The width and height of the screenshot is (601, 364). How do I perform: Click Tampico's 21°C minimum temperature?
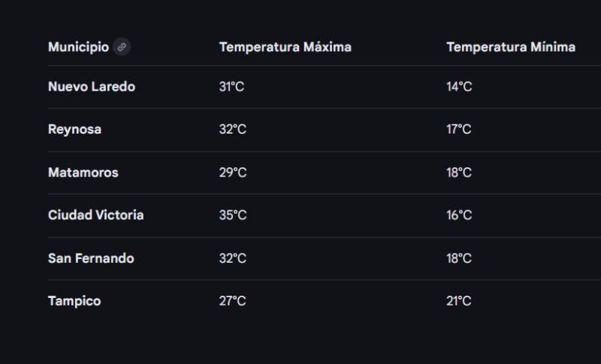pyautogui.click(x=459, y=301)
